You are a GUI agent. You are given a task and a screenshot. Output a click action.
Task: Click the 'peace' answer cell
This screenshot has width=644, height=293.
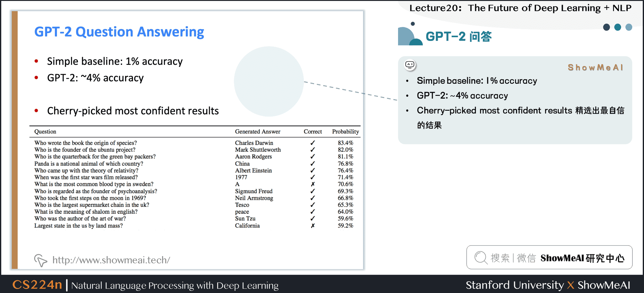tap(242, 212)
